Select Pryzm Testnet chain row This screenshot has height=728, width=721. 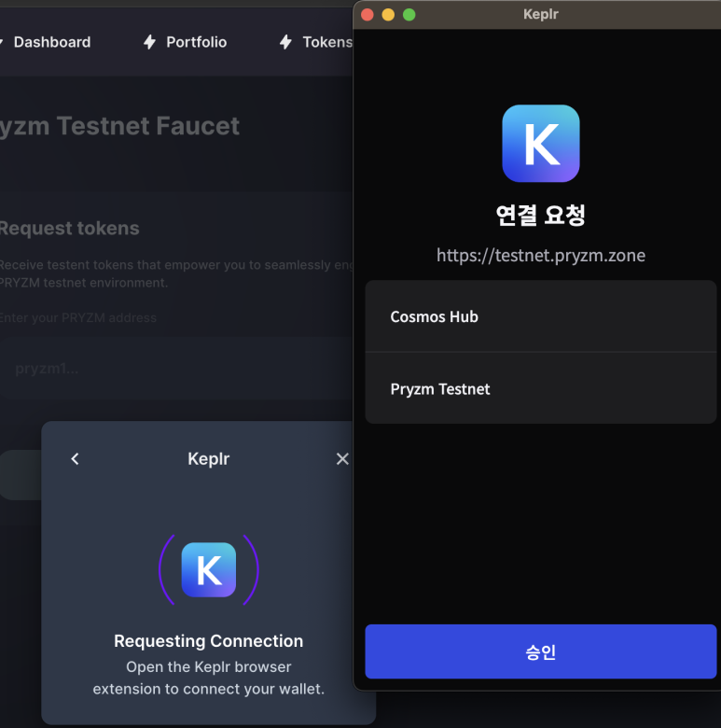[541, 388]
